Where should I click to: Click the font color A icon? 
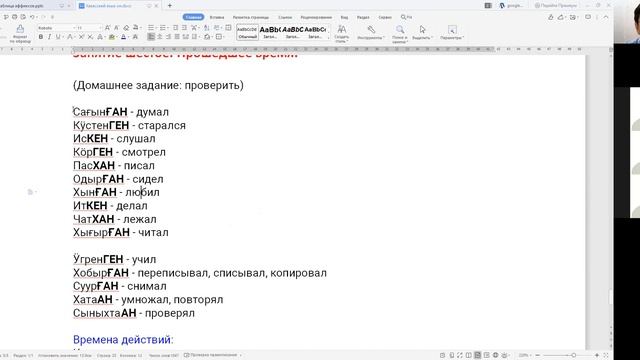coord(123,37)
